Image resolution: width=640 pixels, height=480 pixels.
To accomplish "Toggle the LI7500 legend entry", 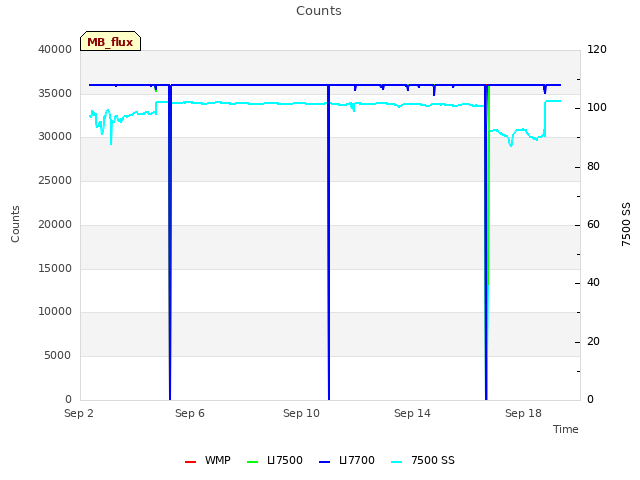I will coord(275,460).
